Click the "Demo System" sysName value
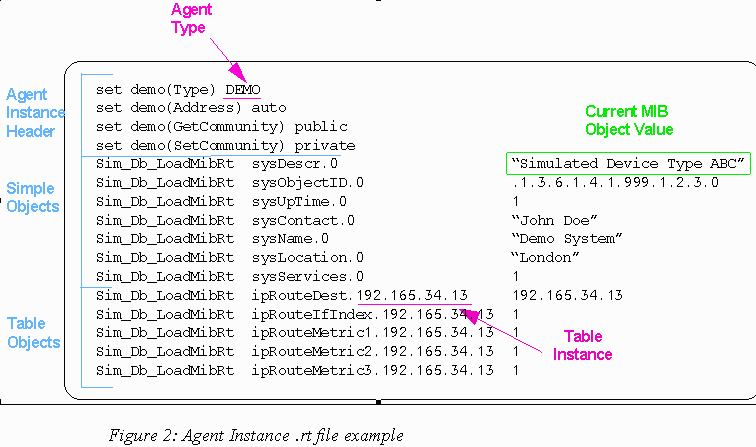 pos(566,238)
